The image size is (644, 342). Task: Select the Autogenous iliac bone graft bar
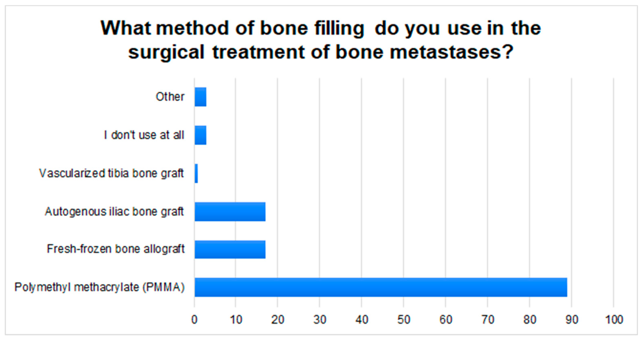[230, 212]
